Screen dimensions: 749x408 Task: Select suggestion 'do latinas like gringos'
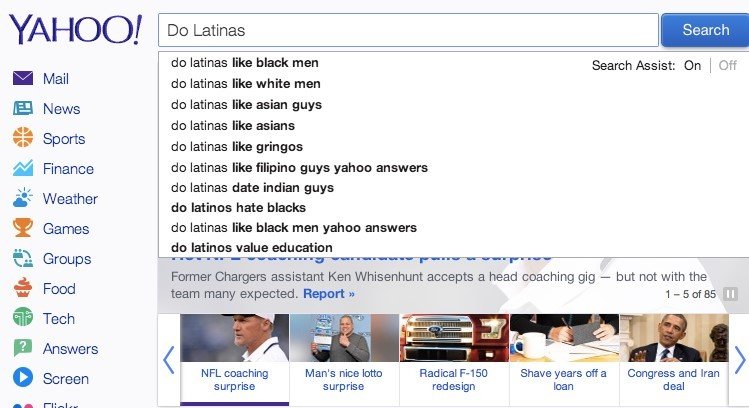[237, 147]
